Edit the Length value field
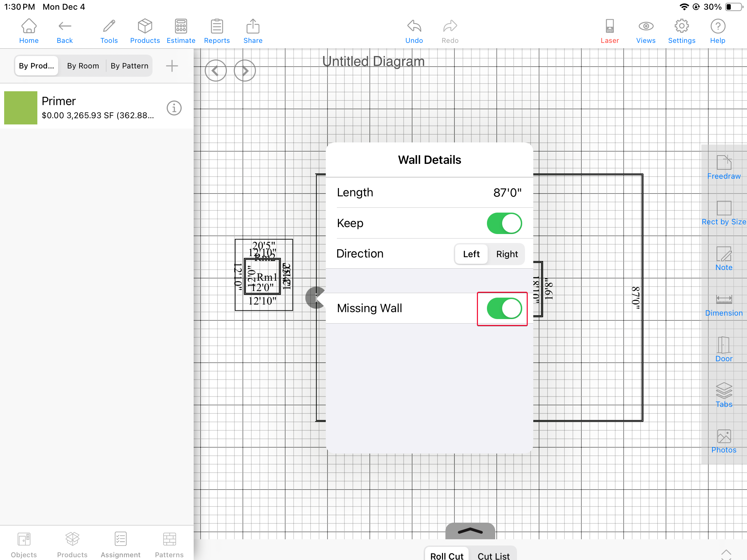The width and height of the screenshot is (747, 560). coord(507,193)
